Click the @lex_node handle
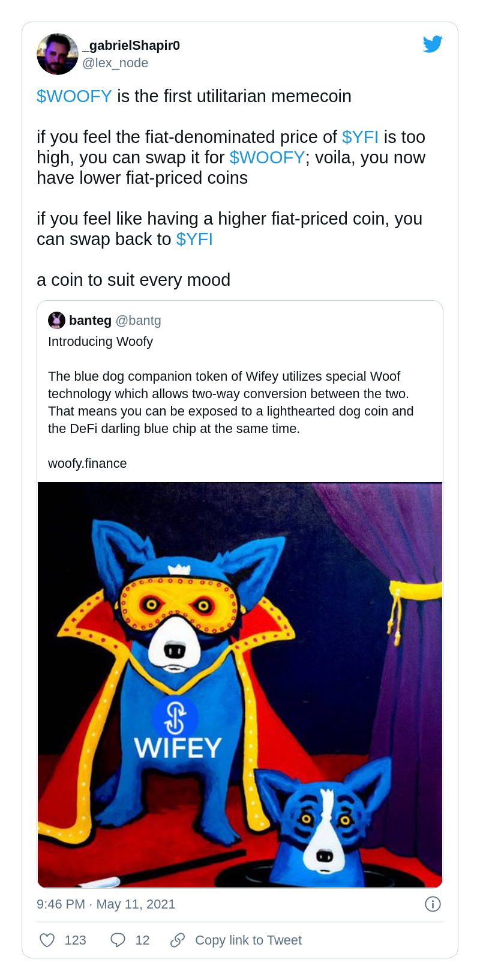The image size is (480, 980). (x=115, y=63)
